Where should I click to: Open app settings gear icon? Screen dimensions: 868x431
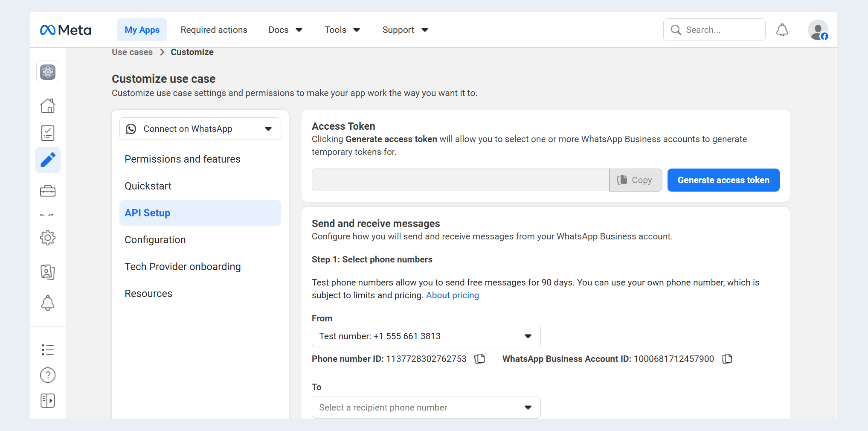[x=48, y=238]
